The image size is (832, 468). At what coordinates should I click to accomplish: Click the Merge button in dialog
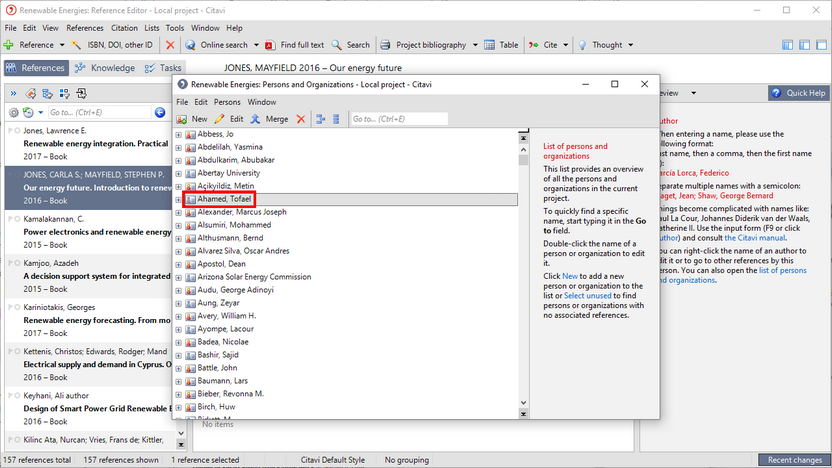(x=270, y=119)
